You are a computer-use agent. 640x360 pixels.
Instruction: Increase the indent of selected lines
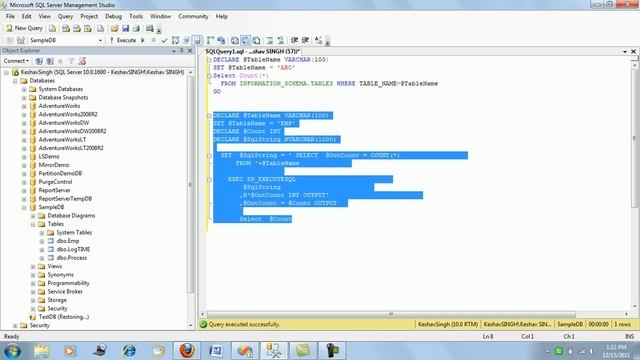(305, 40)
